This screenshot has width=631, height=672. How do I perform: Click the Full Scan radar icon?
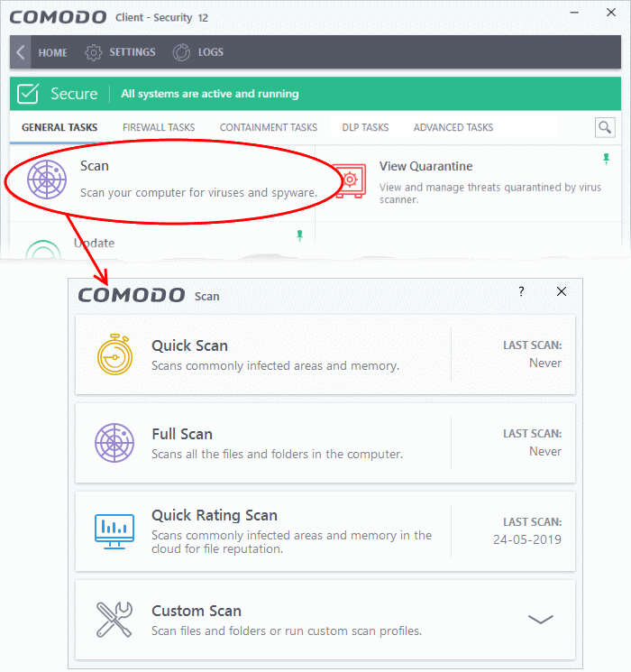[x=114, y=443]
